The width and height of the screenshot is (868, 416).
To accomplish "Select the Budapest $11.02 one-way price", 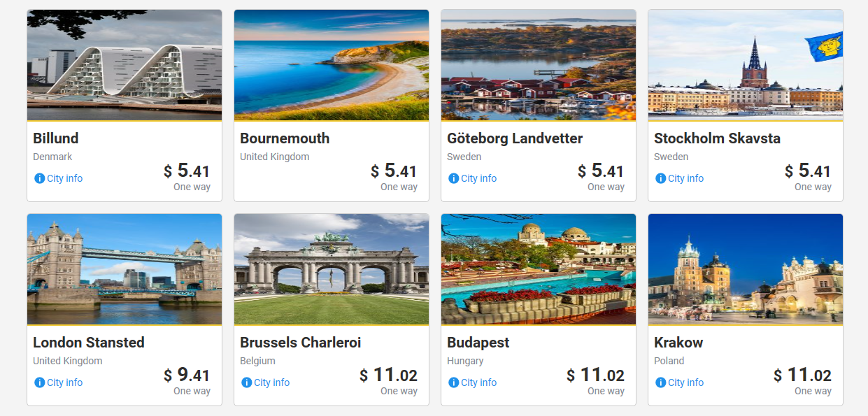I will (595, 375).
